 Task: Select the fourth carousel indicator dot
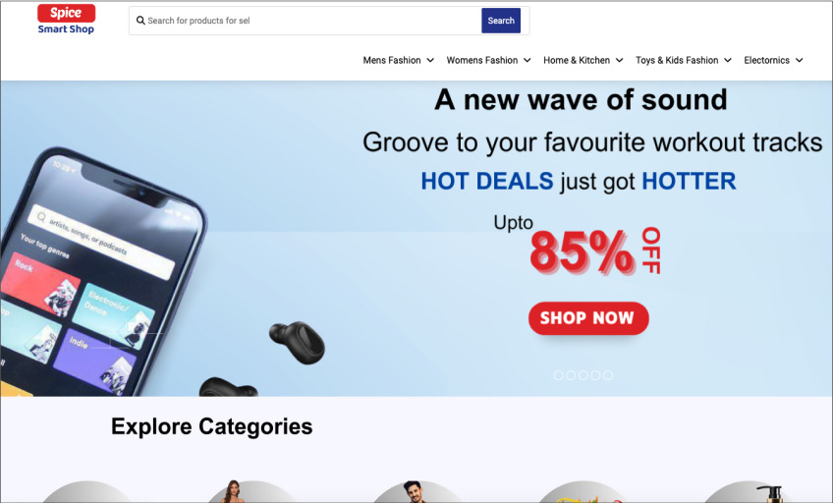(595, 375)
